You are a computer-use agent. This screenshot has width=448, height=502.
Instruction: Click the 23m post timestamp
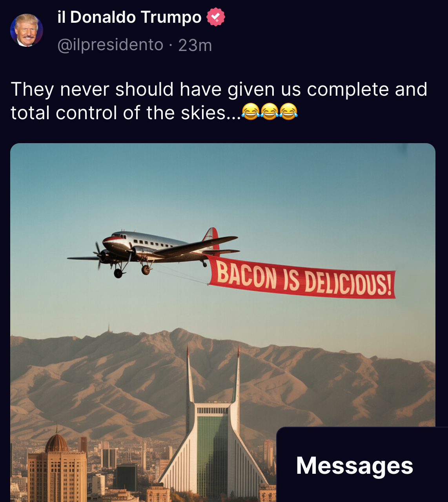[x=195, y=45]
